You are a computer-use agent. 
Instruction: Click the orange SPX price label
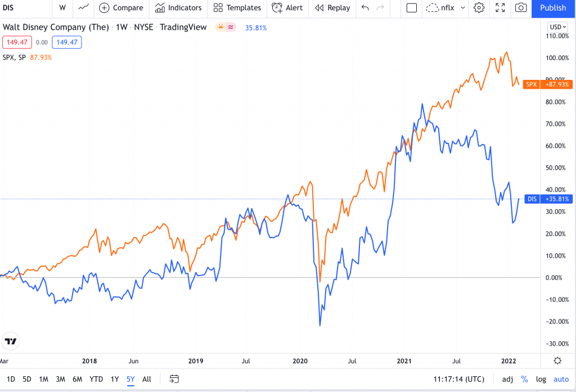click(547, 84)
